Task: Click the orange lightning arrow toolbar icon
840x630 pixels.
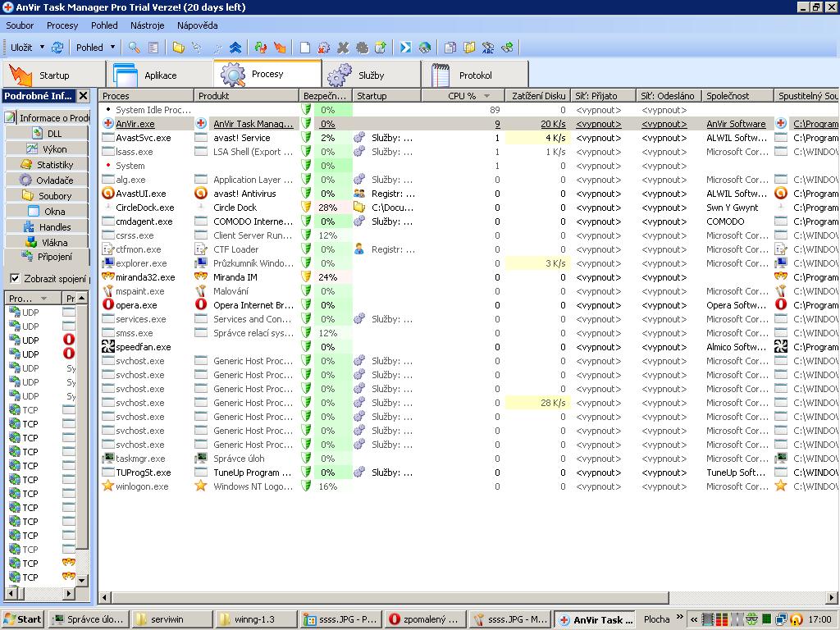Action: coord(280,48)
